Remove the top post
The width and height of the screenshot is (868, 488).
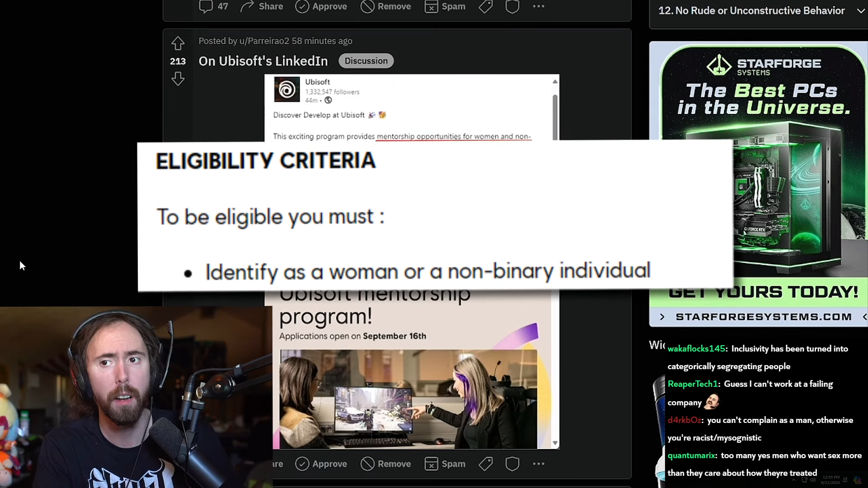[386, 6]
